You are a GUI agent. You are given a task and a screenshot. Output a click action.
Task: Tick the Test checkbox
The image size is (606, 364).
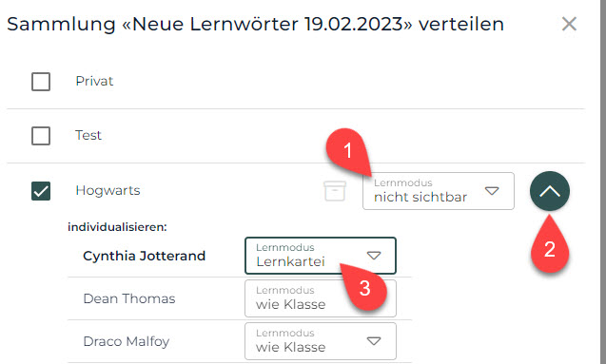coord(41,136)
